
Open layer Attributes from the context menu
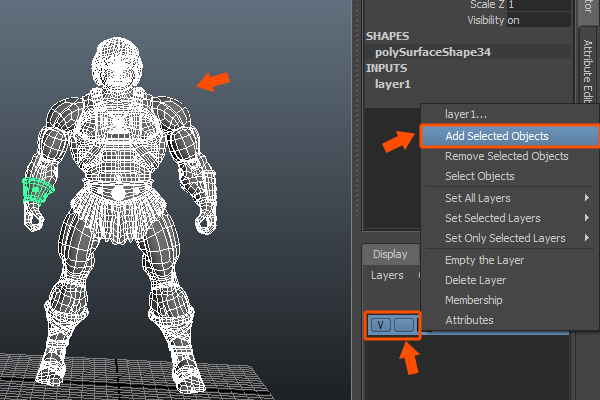click(x=469, y=320)
